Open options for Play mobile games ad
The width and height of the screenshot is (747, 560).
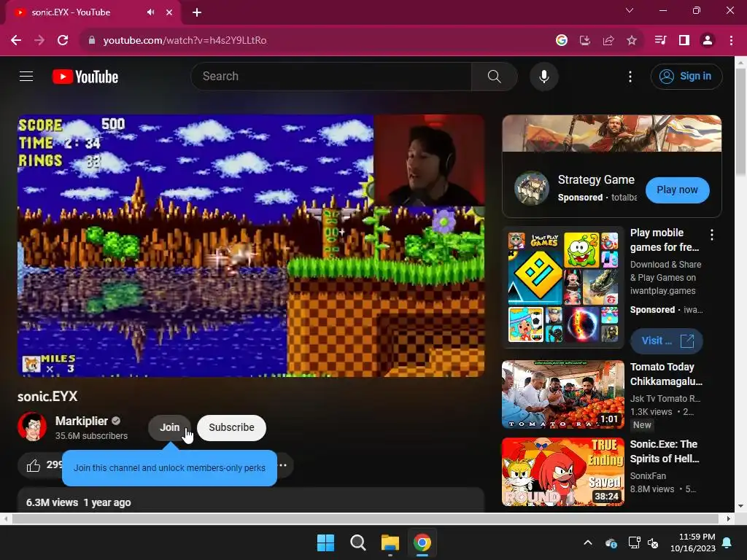point(711,234)
